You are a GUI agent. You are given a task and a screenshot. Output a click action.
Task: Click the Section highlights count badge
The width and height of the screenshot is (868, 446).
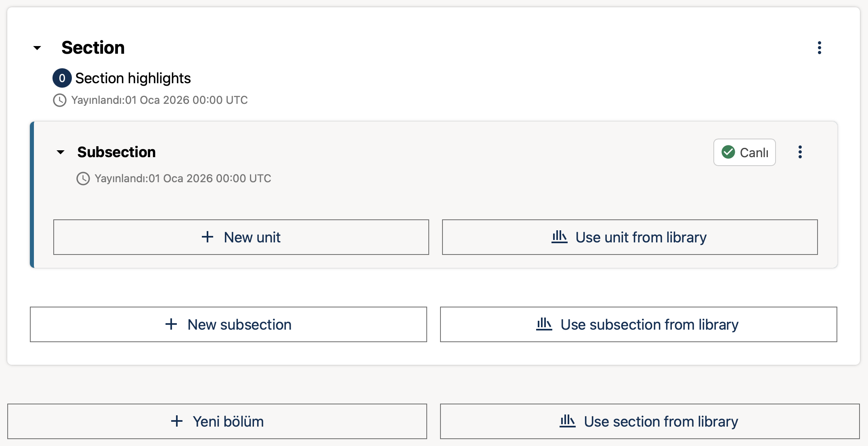(x=62, y=78)
